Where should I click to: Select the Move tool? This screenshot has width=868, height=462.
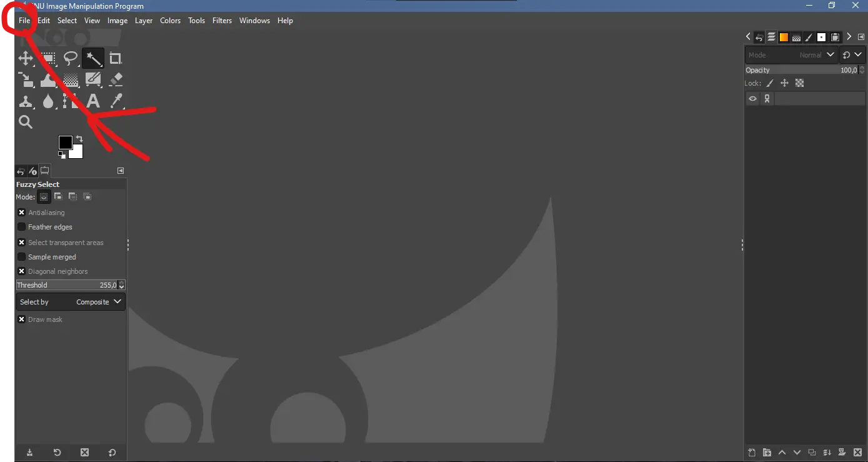pos(26,59)
